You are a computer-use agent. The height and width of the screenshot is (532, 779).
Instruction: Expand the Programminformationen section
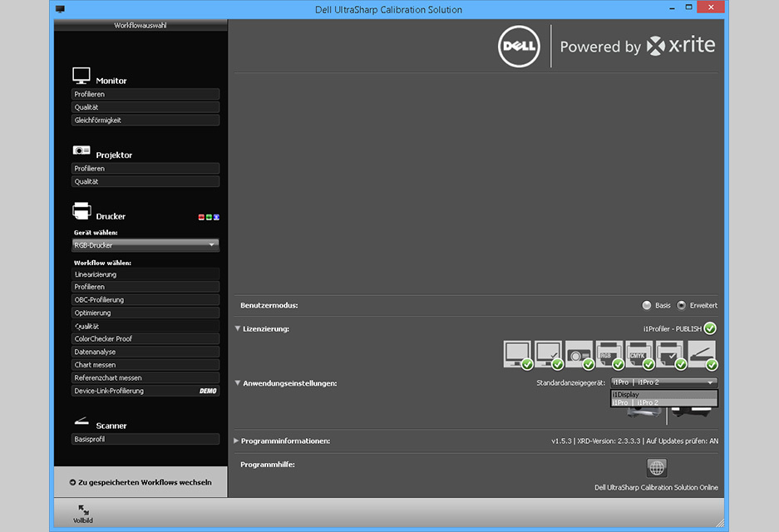[236, 441]
